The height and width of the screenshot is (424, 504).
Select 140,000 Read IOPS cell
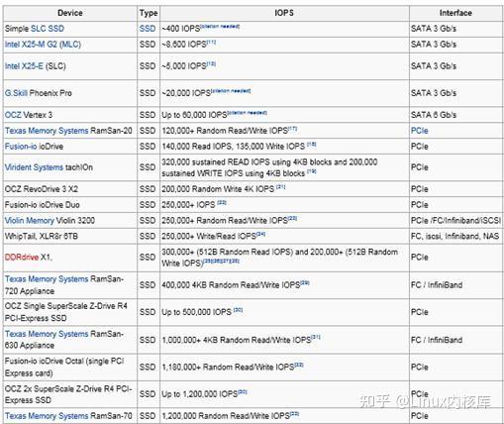[x=284, y=147]
